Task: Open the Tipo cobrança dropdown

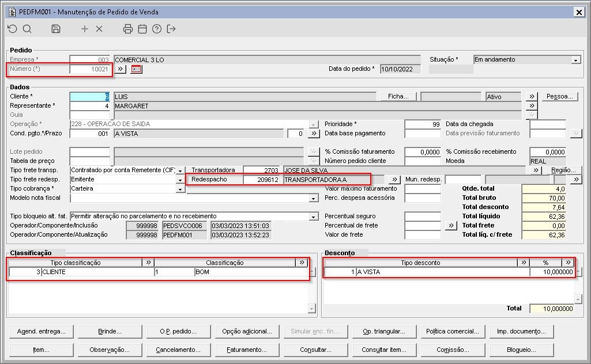Action: tap(180, 189)
